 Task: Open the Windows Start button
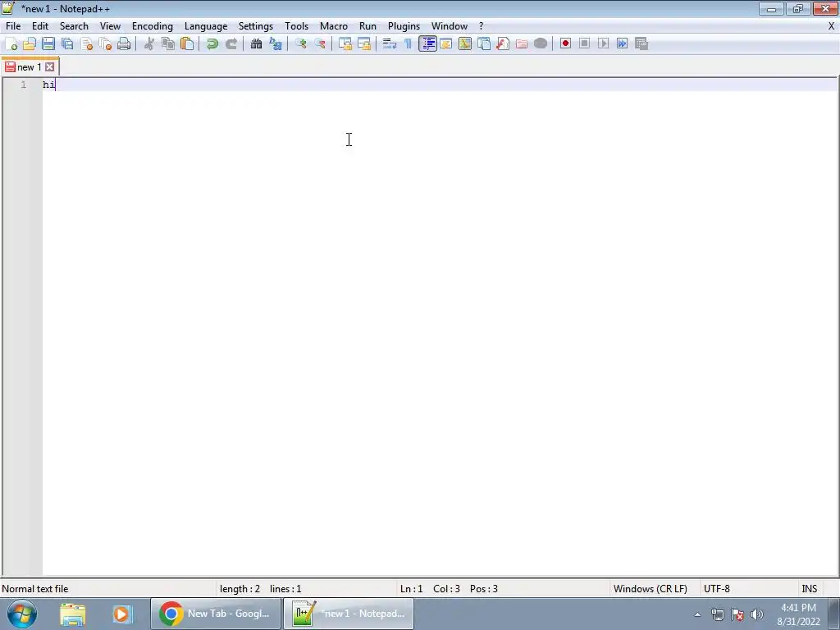point(22,614)
